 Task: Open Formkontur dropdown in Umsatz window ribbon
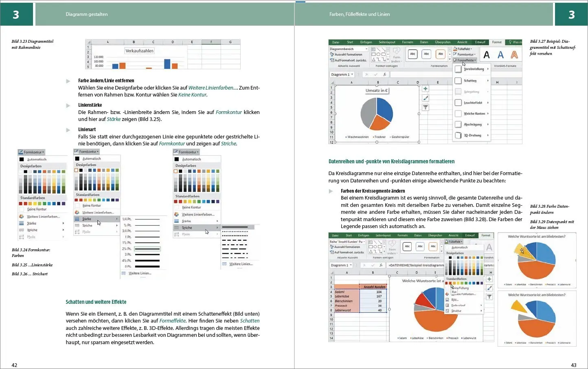click(x=465, y=54)
